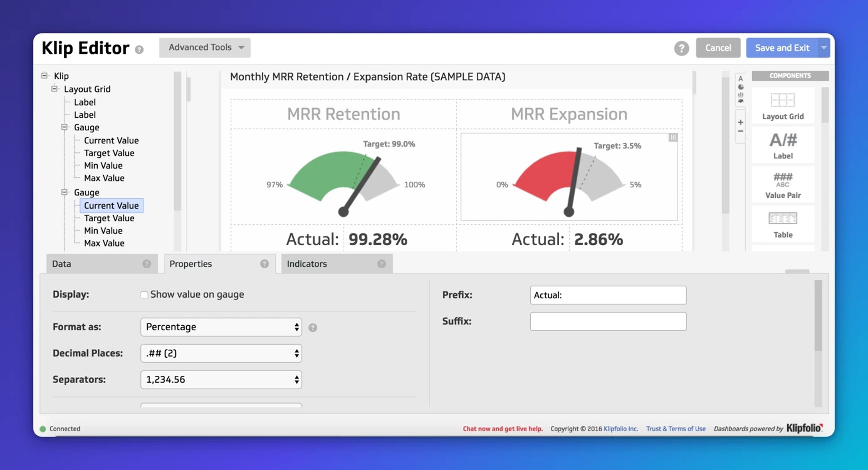Image resolution: width=868 pixels, height=470 pixels.
Task: Switch to the Properties tab
Action: pos(220,264)
